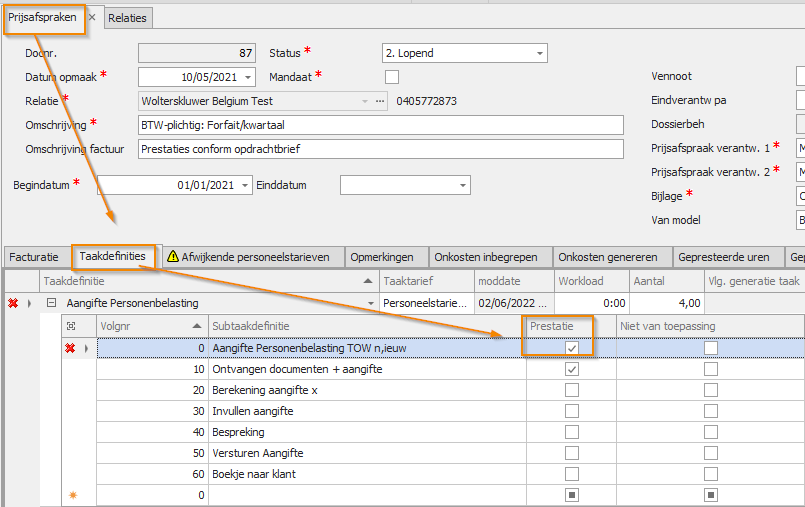Click the subtask grid expand-all icon
Screen dimensions: 805x507
click(70, 326)
